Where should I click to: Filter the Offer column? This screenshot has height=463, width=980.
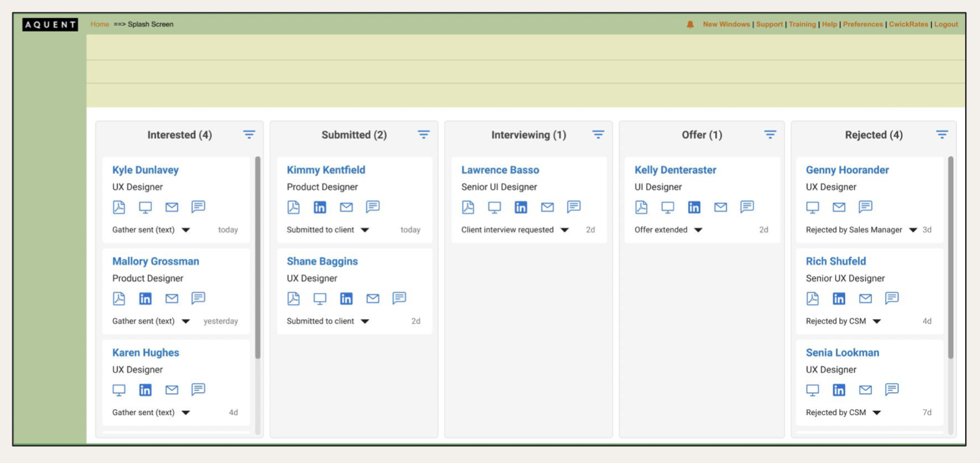coord(770,134)
